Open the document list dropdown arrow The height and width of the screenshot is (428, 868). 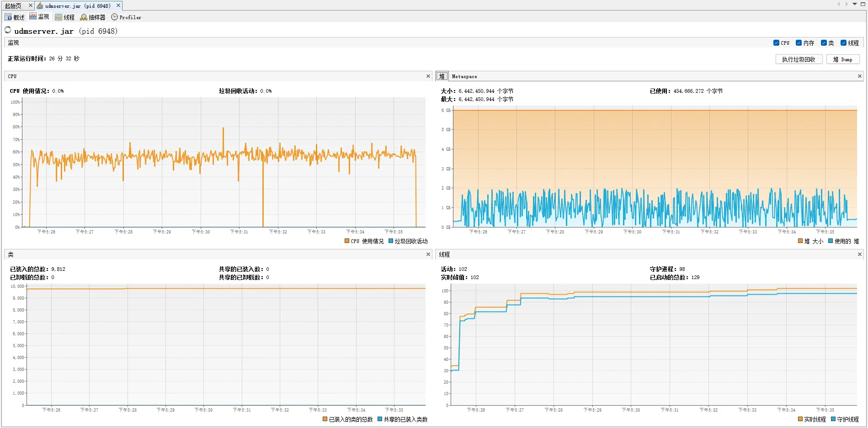855,4
